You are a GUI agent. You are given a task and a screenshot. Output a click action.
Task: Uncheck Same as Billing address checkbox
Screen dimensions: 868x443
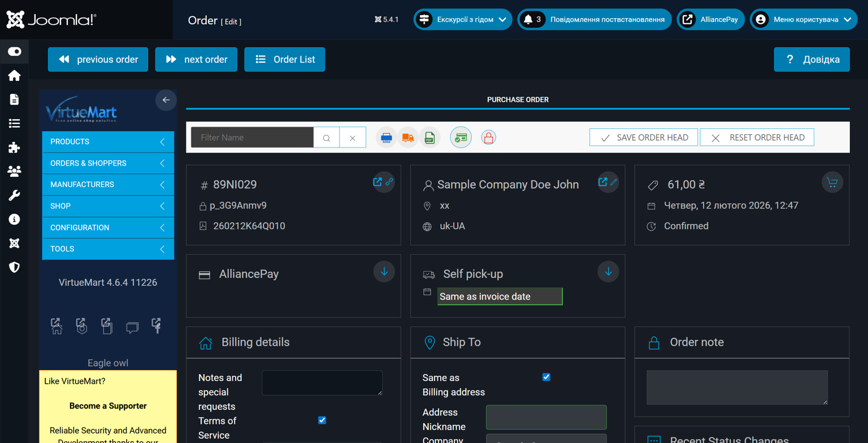tap(546, 377)
